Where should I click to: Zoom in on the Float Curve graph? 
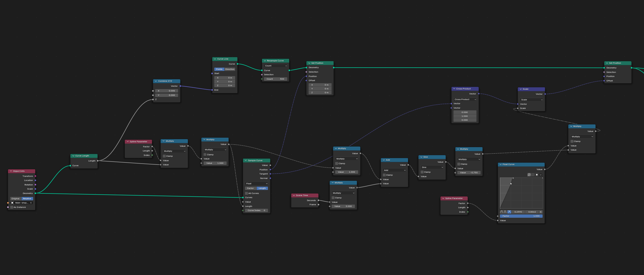pyautogui.click(x=529, y=175)
